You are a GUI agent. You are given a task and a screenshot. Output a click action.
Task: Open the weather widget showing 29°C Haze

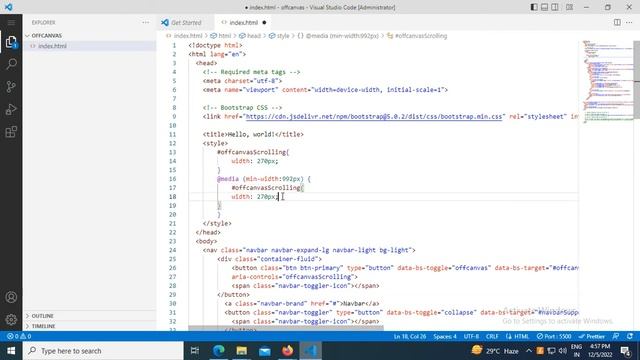pos(495,351)
